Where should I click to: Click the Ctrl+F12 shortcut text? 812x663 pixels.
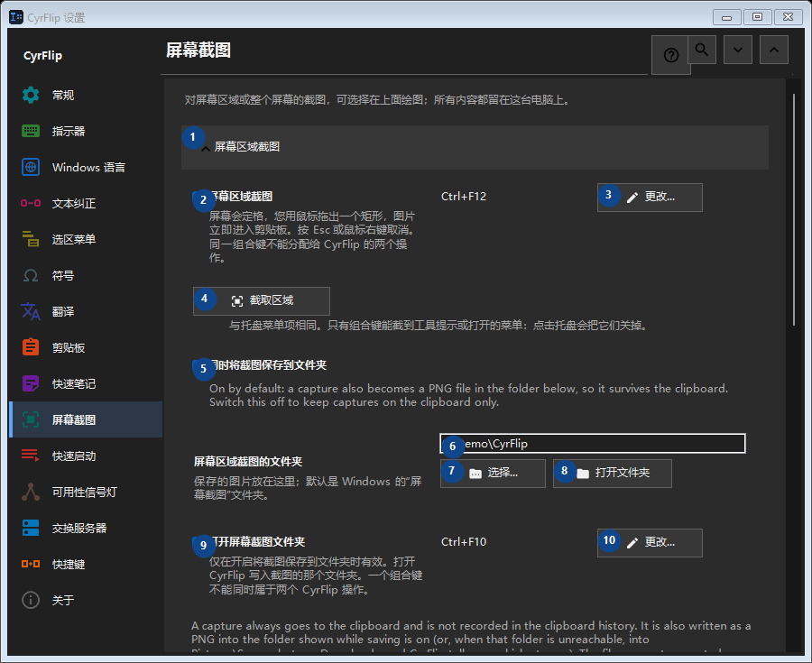tap(464, 197)
